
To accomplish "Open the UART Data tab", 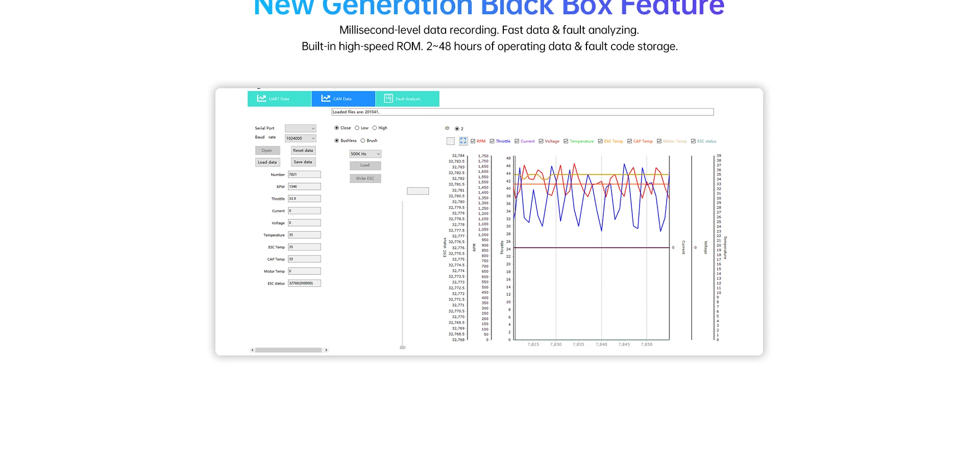I will pos(279,99).
